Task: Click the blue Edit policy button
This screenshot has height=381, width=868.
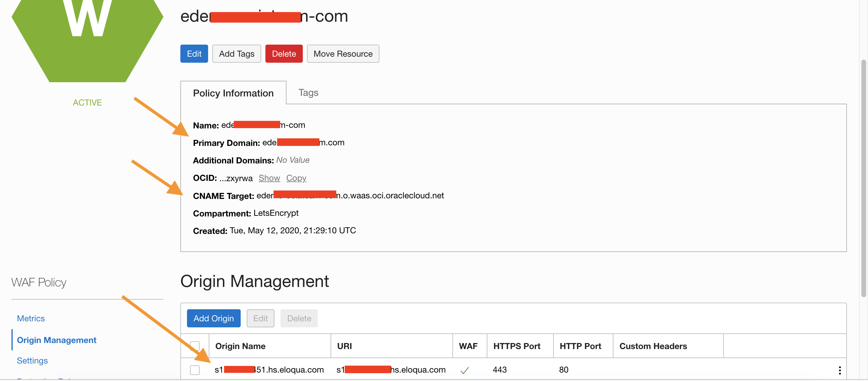Action: [x=194, y=54]
